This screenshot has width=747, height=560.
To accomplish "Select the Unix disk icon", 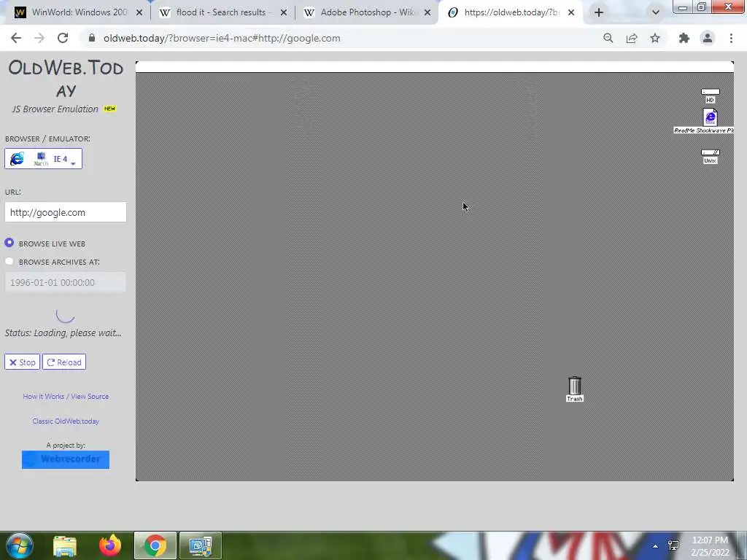I will (x=710, y=156).
